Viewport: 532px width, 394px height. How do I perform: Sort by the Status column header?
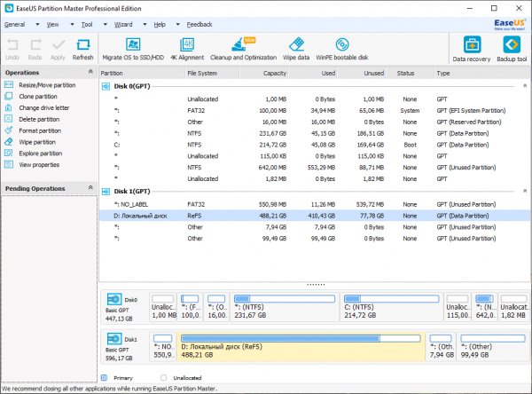[411, 73]
